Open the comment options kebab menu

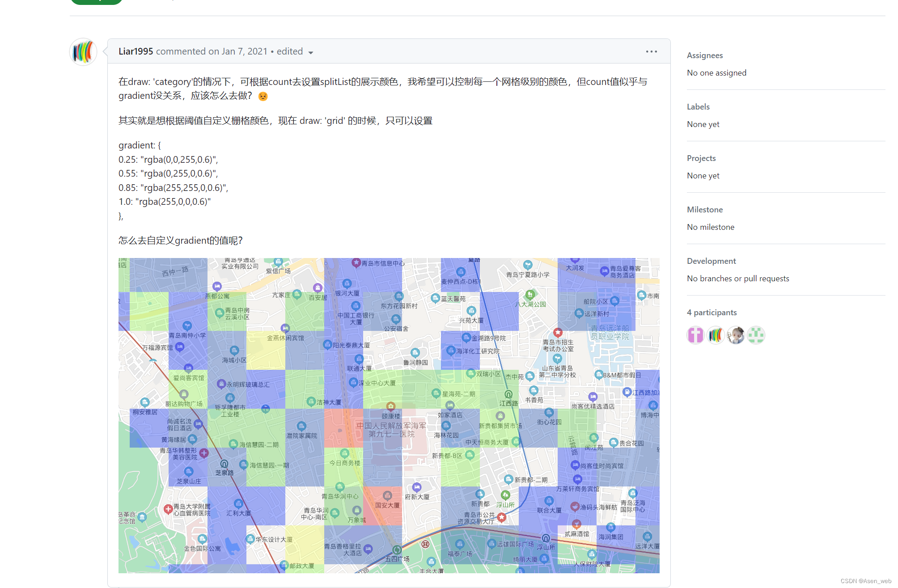pyautogui.click(x=652, y=51)
